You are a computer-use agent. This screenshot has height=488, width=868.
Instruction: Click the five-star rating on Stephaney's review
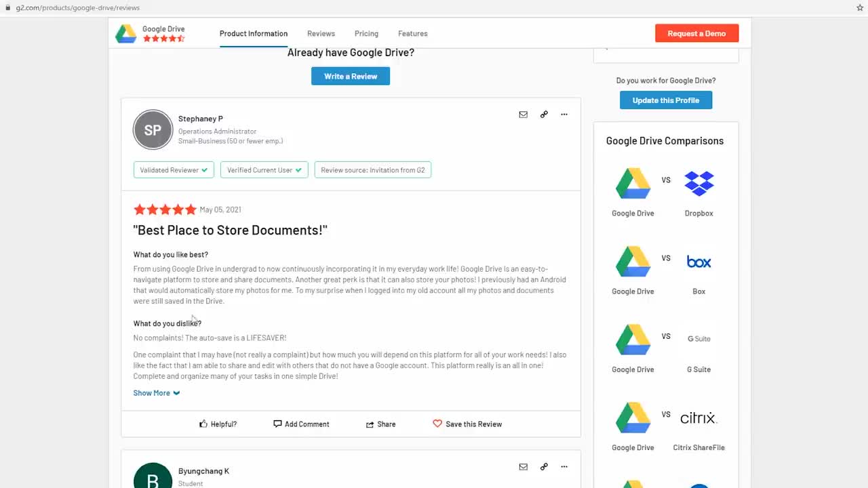point(165,209)
